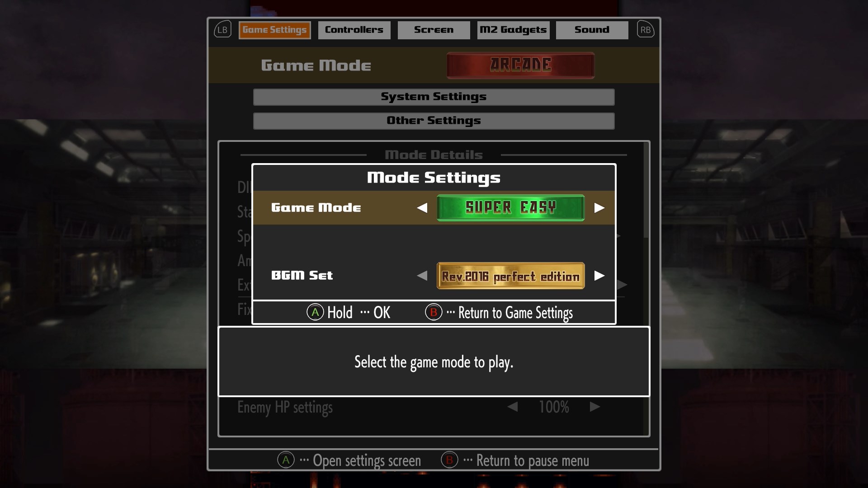The height and width of the screenshot is (488, 868).
Task: Switch BGM Set with left arrow
Action: click(422, 276)
